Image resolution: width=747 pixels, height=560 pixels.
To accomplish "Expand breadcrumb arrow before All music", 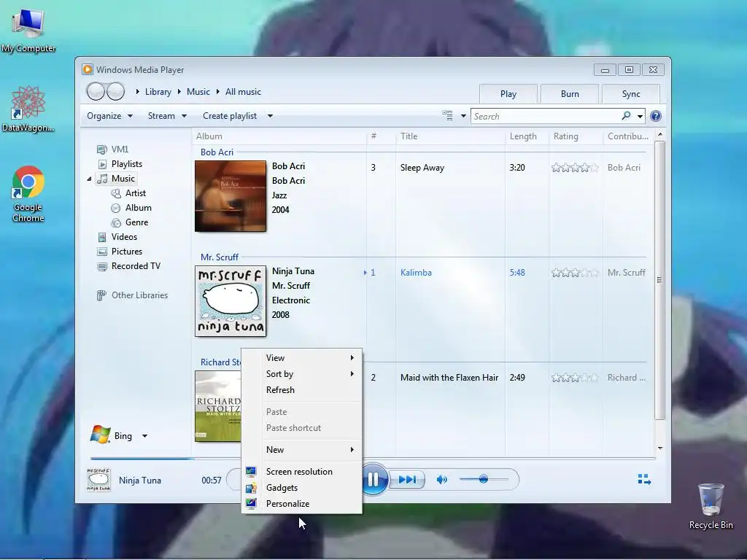I will (217, 91).
